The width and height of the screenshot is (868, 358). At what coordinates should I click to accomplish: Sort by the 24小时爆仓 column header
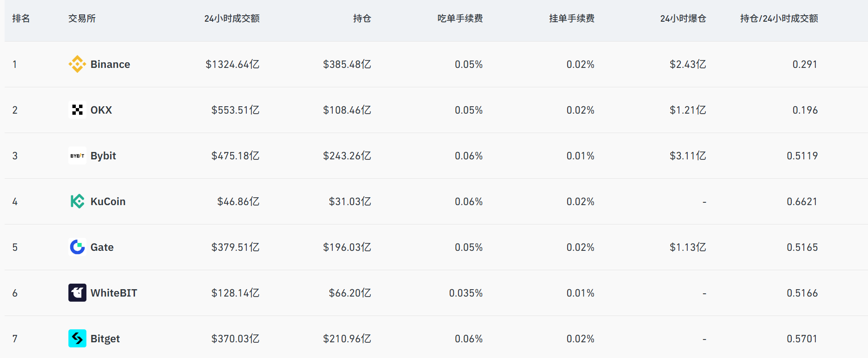coord(683,18)
